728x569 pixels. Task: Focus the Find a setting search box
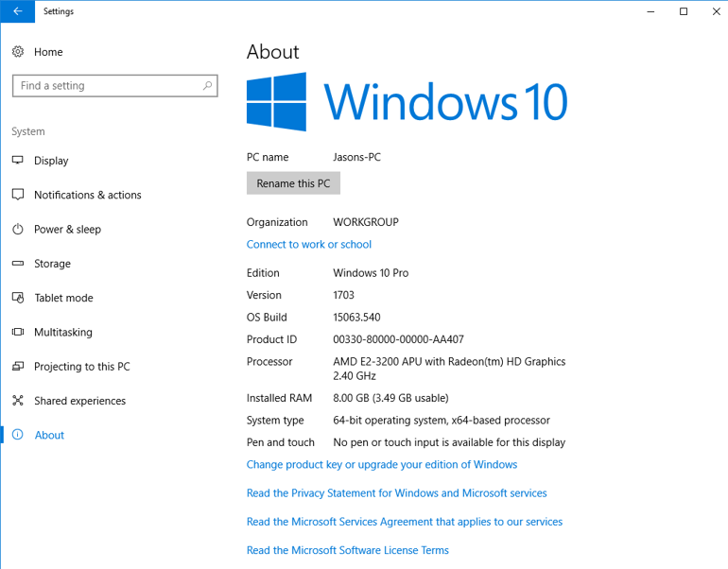point(104,86)
